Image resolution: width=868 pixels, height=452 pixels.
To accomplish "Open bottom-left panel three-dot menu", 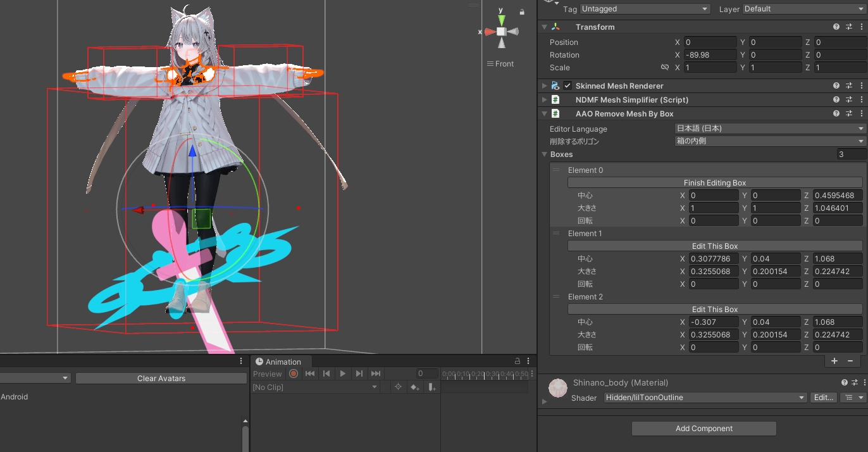I will pyautogui.click(x=241, y=361).
